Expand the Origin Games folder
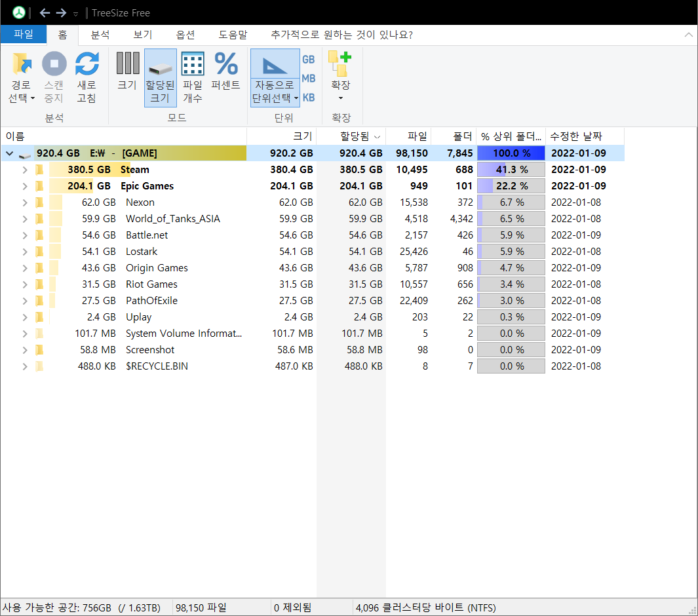The width and height of the screenshot is (698, 616). tap(25, 269)
